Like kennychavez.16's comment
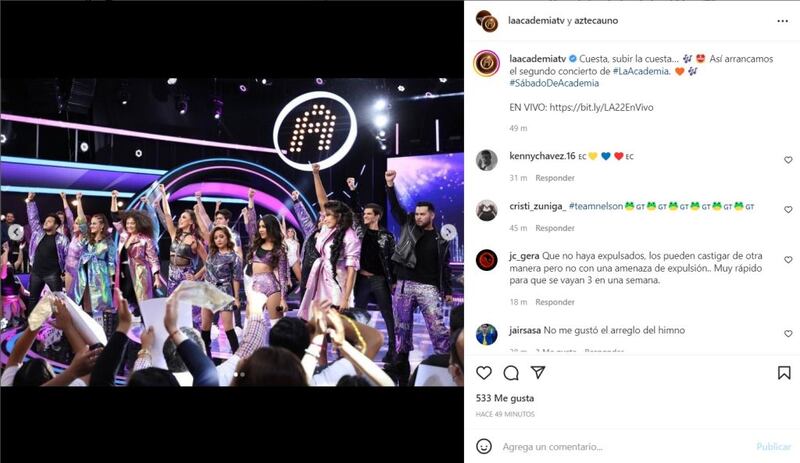Viewport: 800px width, 463px height. pos(788,160)
